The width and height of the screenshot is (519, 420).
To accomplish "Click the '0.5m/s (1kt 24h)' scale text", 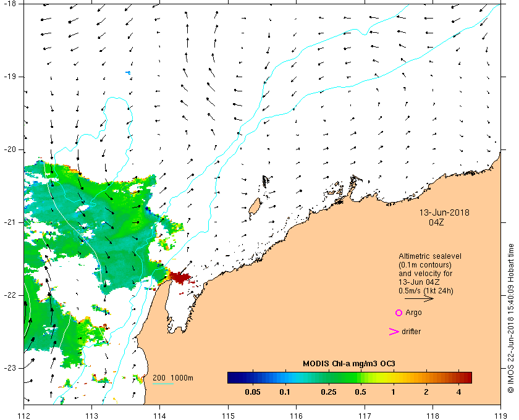I will (426, 291).
